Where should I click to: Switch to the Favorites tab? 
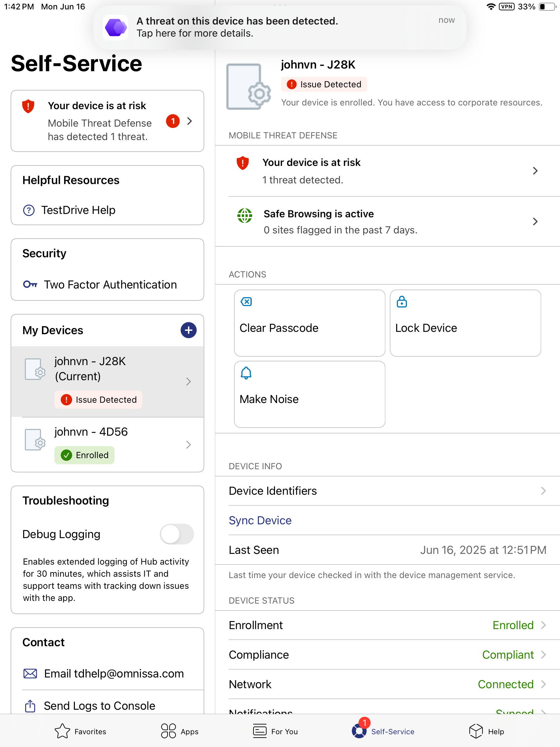80,731
